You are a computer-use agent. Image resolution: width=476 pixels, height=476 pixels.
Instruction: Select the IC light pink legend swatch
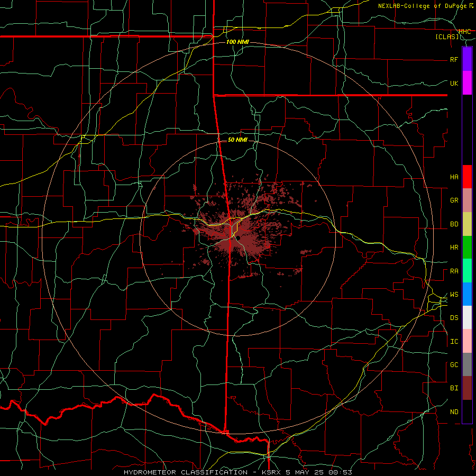(467, 341)
